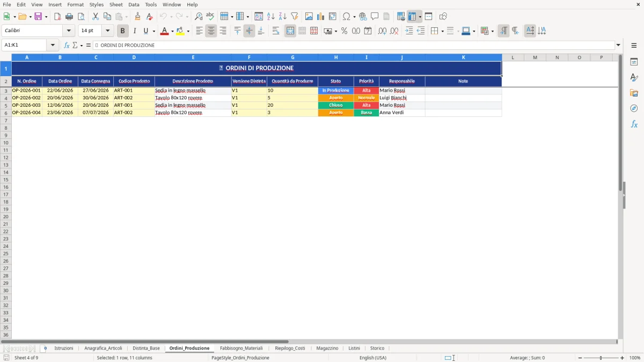Click the formula input line
Screen dimensions: 644x362
[x=354, y=45]
